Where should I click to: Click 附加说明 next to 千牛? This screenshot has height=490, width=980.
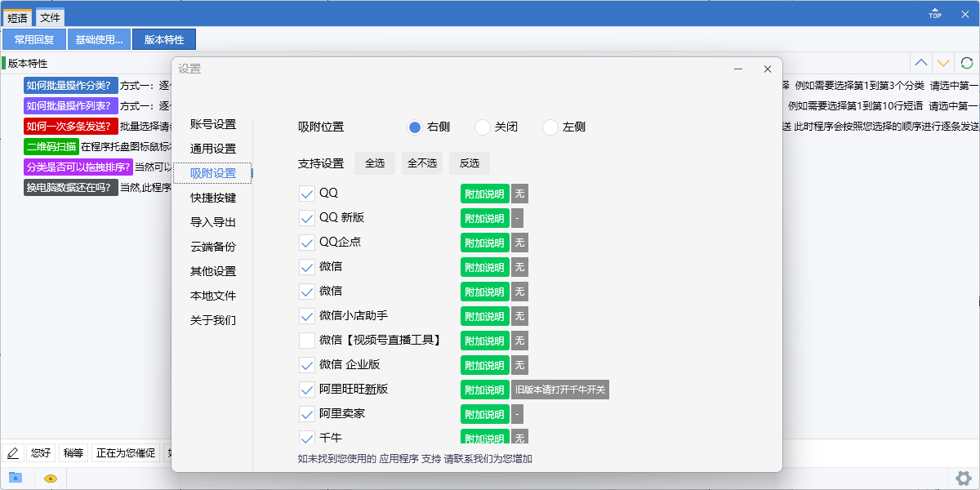pyautogui.click(x=484, y=439)
